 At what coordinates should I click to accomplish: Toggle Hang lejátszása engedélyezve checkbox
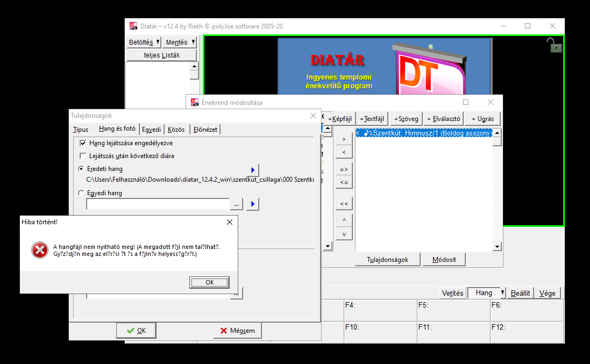click(83, 143)
